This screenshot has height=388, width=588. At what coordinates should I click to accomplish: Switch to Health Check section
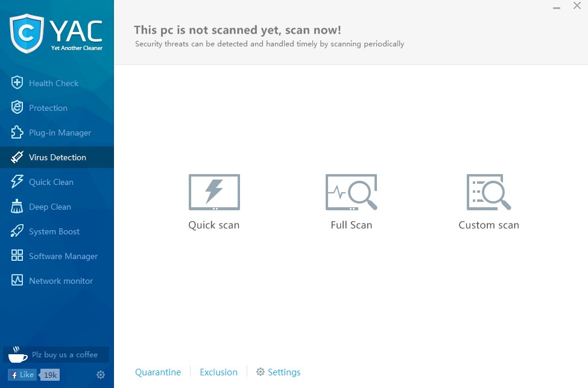(x=57, y=83)
